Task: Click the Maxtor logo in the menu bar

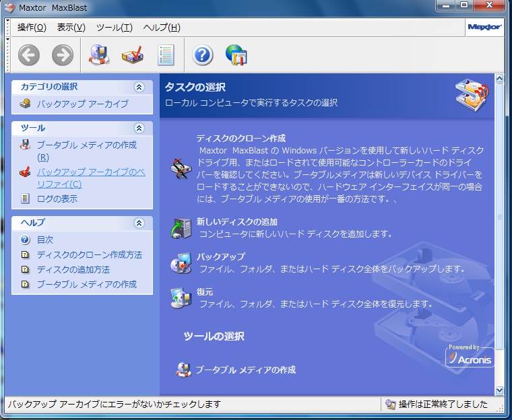Action: [x=484, y=27]
